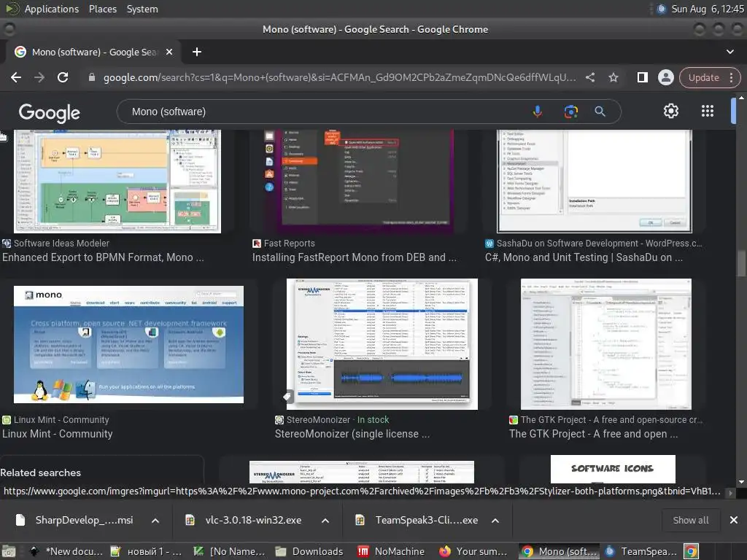The image size is (747, 560).
Task: Submit search with magnifier icon
Action: pos(600,112)
